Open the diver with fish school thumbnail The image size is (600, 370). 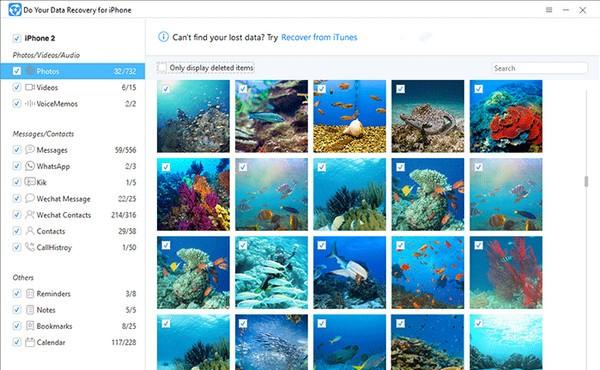271,272
